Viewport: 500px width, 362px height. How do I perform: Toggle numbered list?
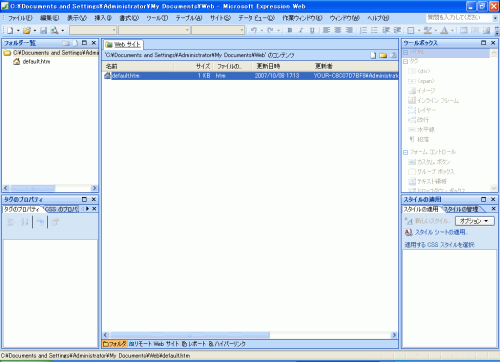pos(363,30)
